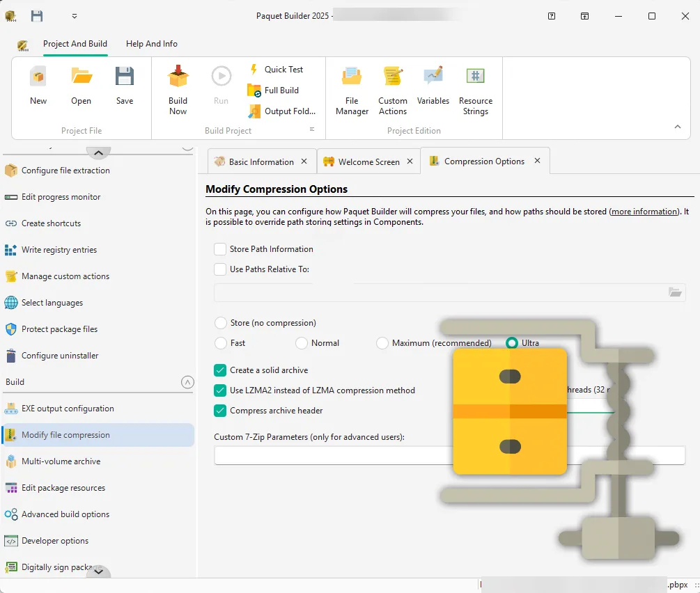Viewport: 700px width, 593px height.
Task: Switch to the Welcome Screen tab
Action: tap(368, 161)
